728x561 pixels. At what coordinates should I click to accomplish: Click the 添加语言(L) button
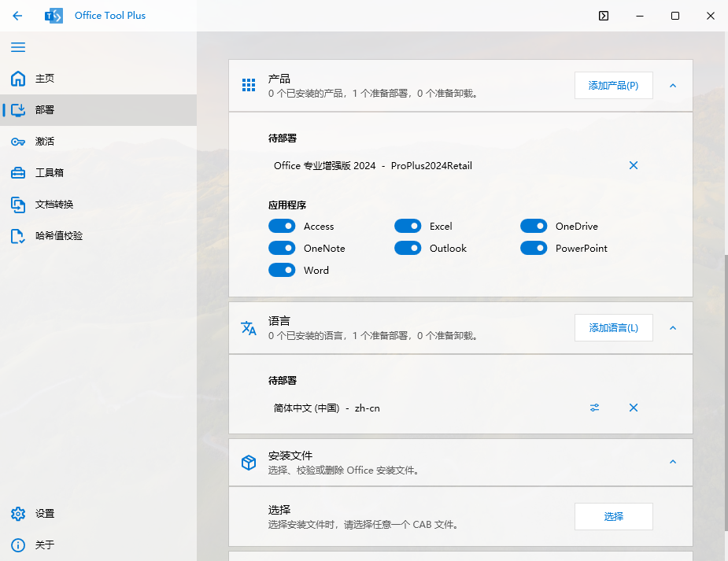[613, 328]
